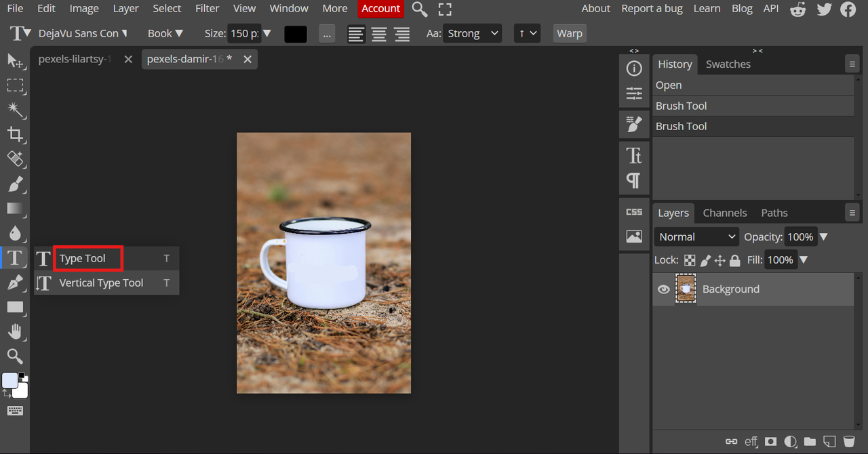This screenshot has width=868, height=454.
Task: Open the black text color swatch
Action: pos(296,33)
